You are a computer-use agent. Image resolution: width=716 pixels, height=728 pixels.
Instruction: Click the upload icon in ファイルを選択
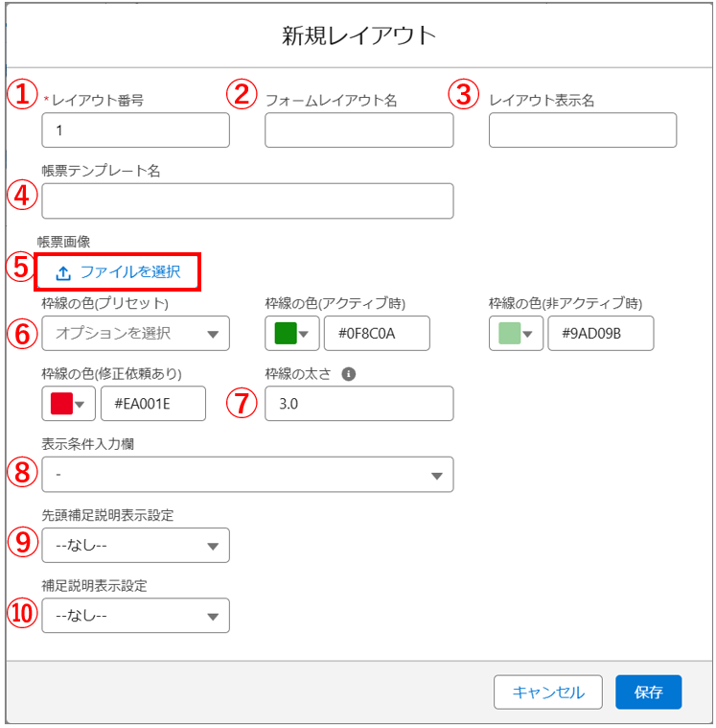click(63, 272)
